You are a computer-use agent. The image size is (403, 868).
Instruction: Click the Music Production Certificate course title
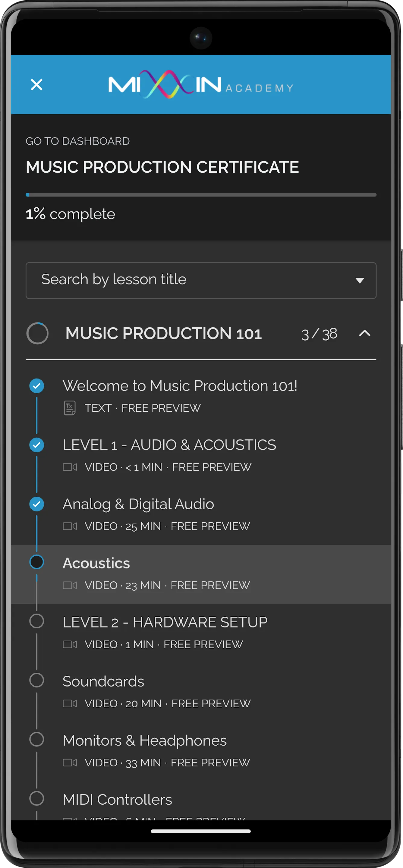[x=162, y=167]
